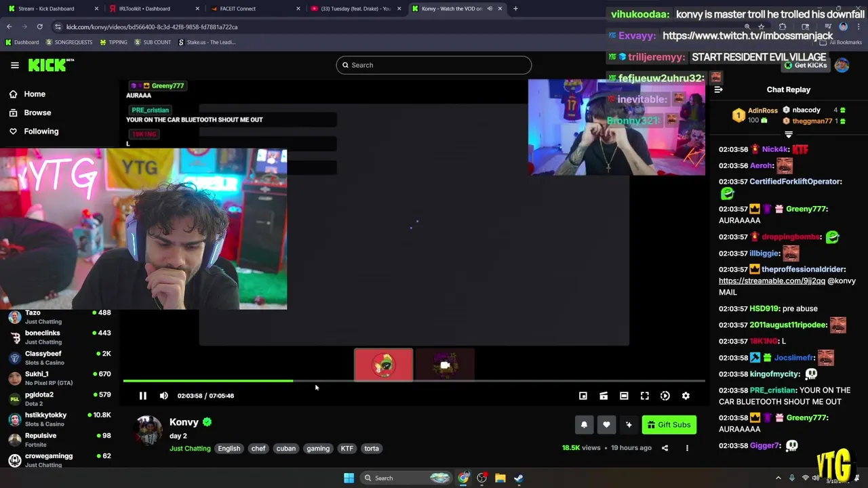Collapse the Chat Replay panel
The image size is (868, 488).
pyautogui.click(x=718, y=89)
